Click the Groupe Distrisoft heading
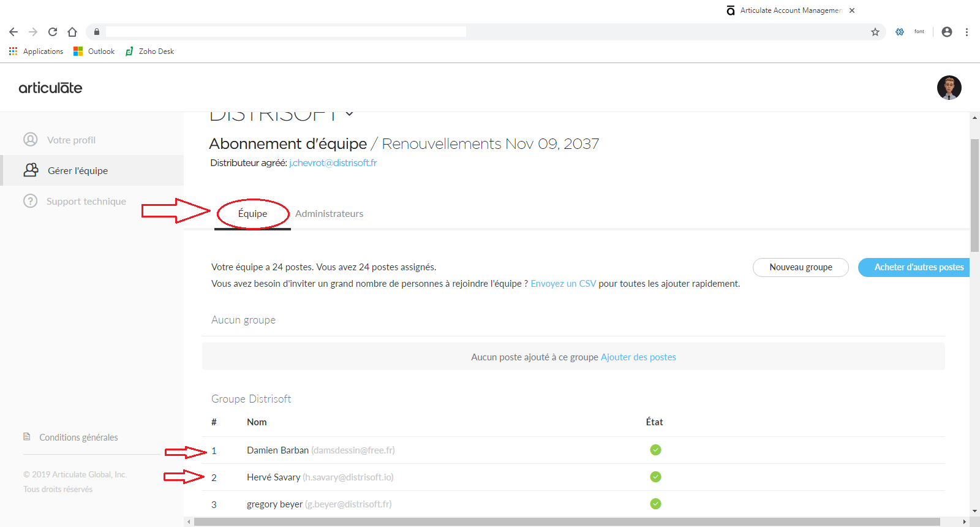The height and width of the screenshot is (527, 980). [251, 399]
